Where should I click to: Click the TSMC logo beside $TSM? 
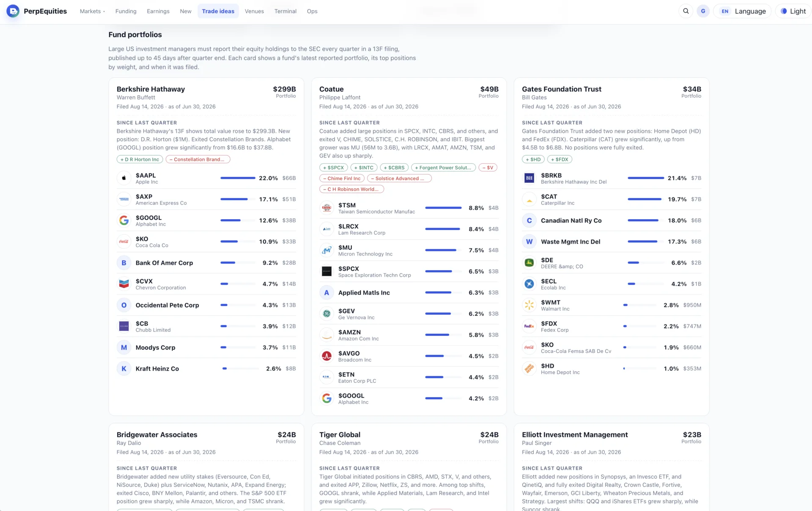pos(326,208)
